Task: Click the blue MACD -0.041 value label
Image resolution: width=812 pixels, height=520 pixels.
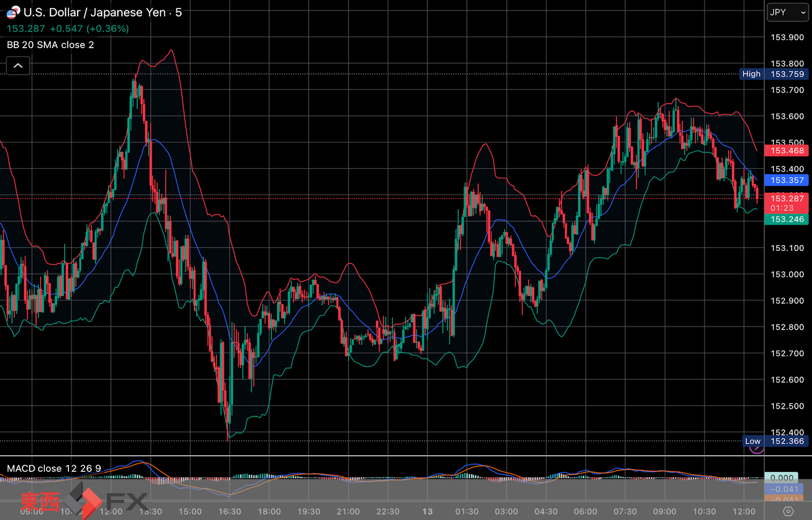Action: 783,489
